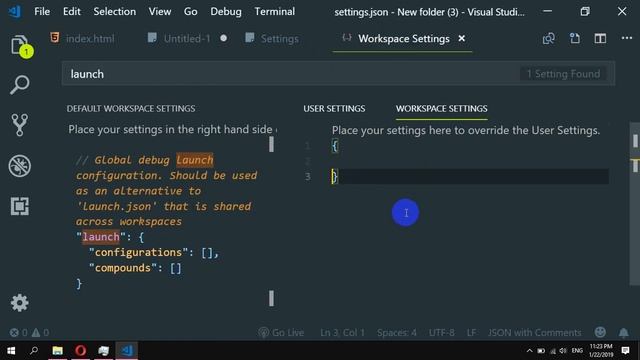Select WORKSPACE SETTINGS scope tab
This screenshot has height=360, width=640.
[x=442, y=109]
